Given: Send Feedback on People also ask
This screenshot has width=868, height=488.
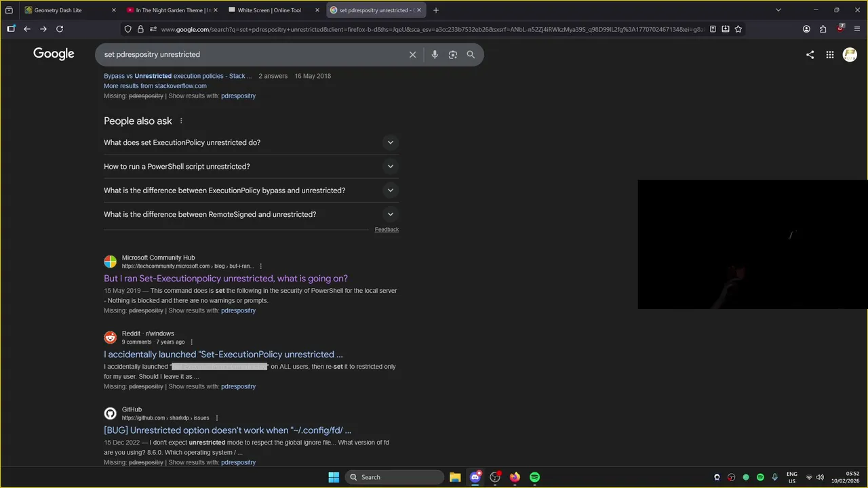Looking at the screenshot, I should point(387,230).
